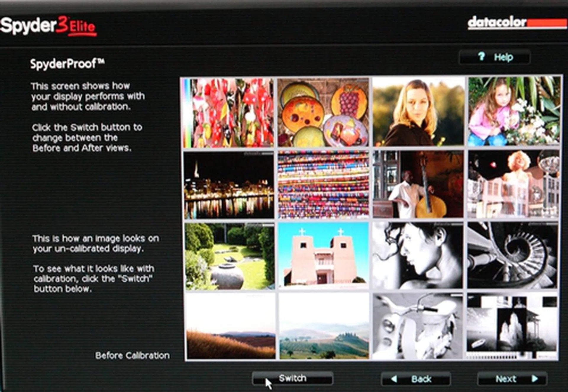Select the girl in pink thumbnail

pyautogui.click(x=514, y=111)
